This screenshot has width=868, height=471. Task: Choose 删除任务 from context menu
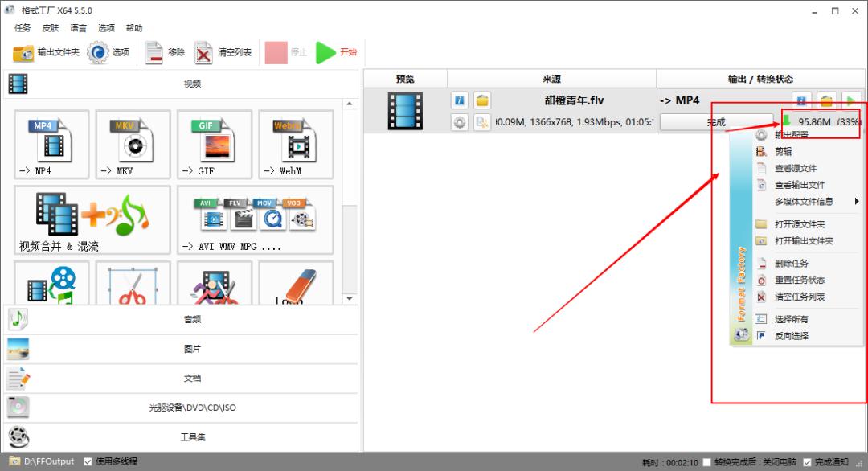point(807,264)
